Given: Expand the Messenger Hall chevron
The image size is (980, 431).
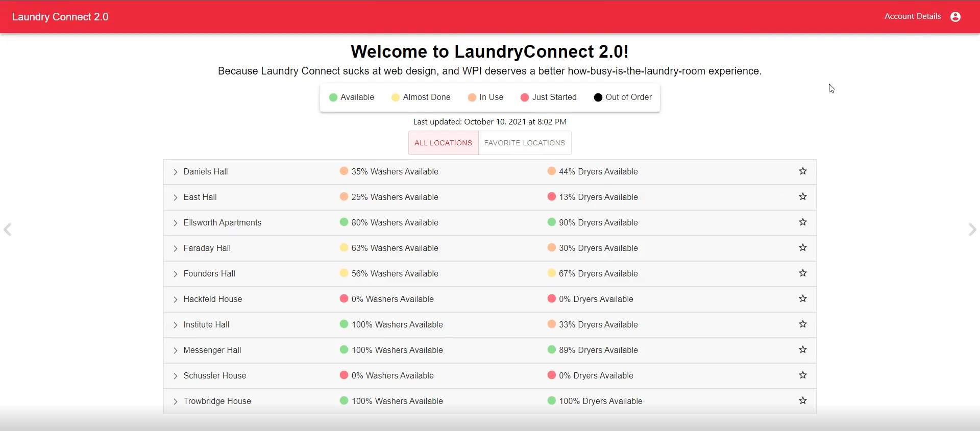Looking at the screenshot, I should pyautogui.click(x=175, y=350).
